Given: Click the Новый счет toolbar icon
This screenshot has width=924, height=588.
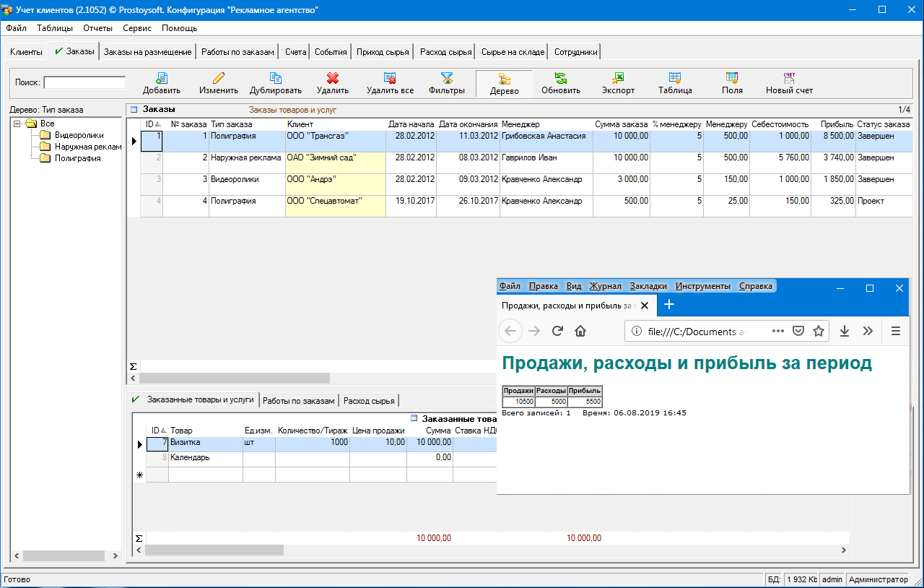Looking at the screenshot, I should [789, 78].
